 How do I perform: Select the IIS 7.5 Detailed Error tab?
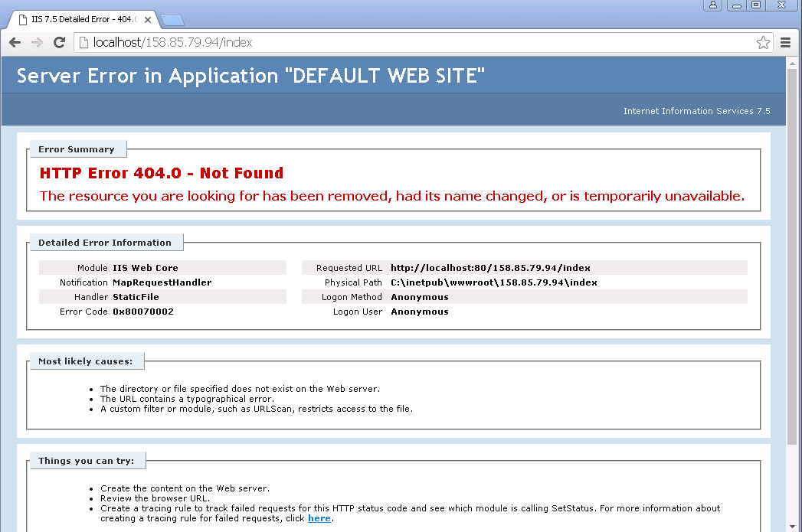point(84,19)
